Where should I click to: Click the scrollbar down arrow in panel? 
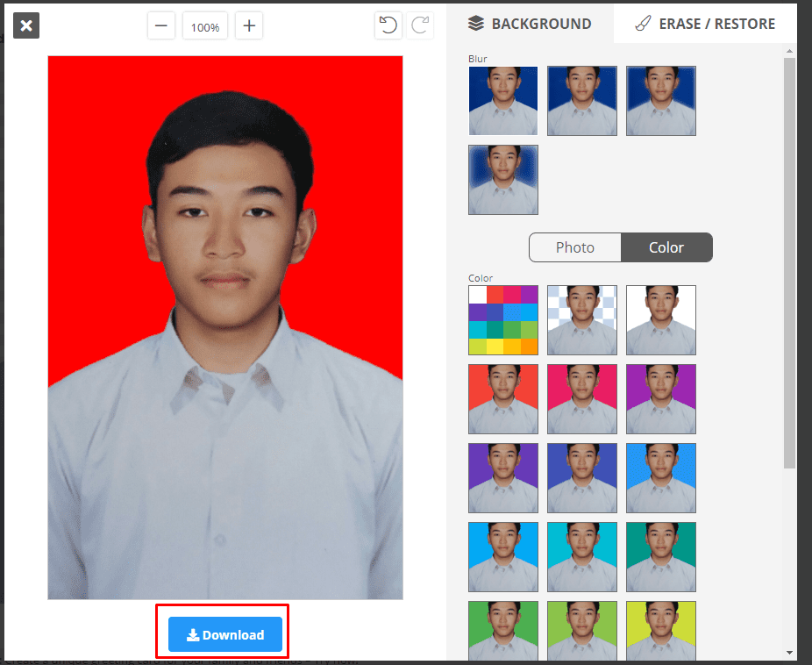(x=790, y=652)
